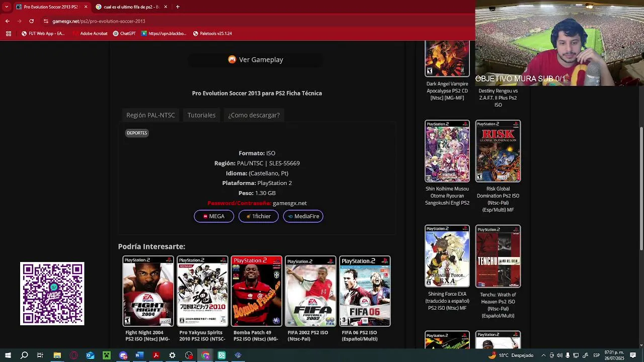This screenshot has width=644, height=362.
Task: Click Ver Gameplay button
Action: pyautogui.click(x=256, y=60)
